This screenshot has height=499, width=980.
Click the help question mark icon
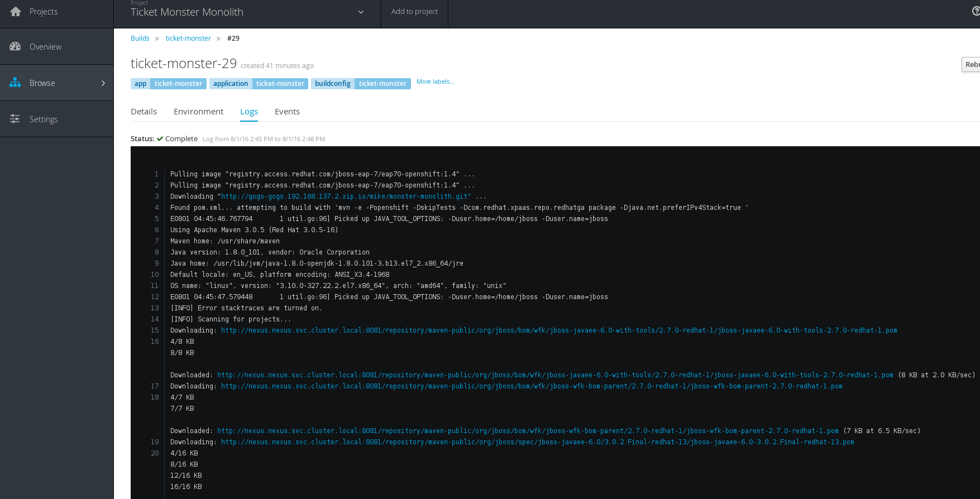point(976,11)
